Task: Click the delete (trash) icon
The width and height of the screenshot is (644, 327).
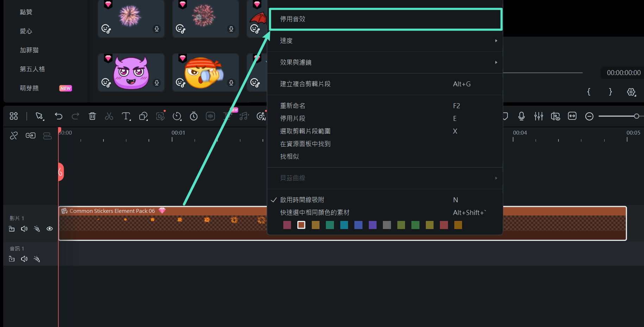Action: [92, 116]
